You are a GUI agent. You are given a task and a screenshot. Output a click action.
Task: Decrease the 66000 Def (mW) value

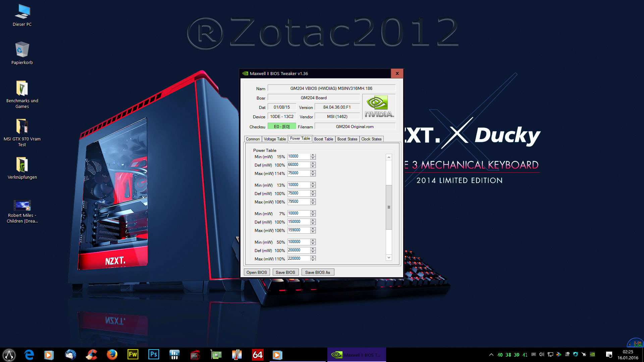click(x=313, y=166)
